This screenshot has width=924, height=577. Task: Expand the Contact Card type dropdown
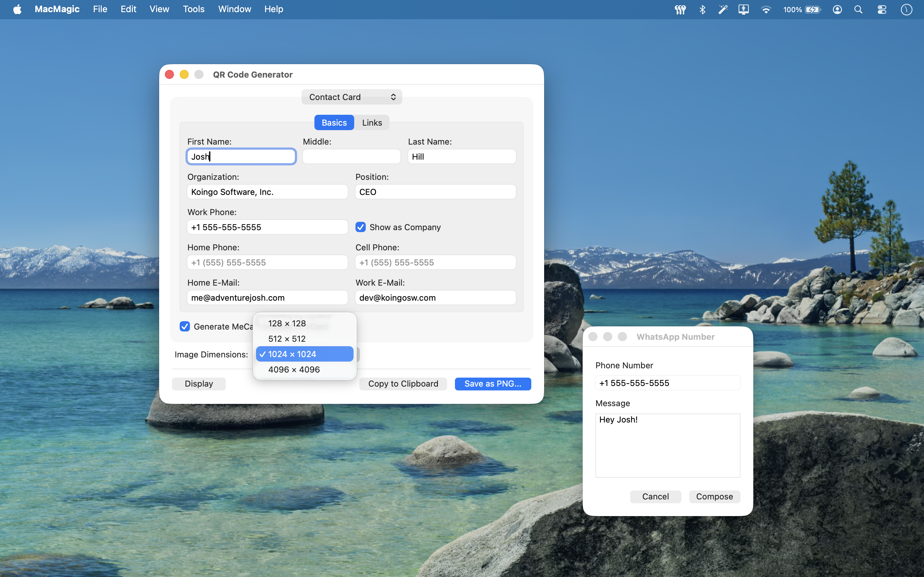coord(351,97)
